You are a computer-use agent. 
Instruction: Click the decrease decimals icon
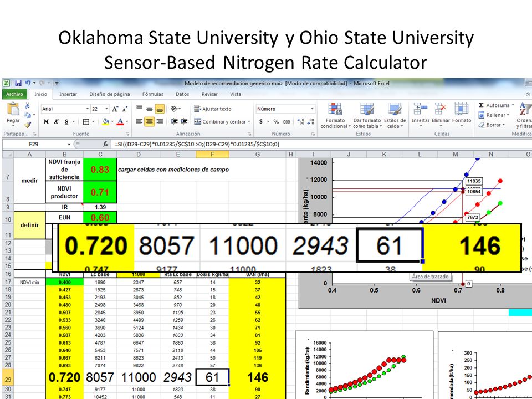pos(311,121)
